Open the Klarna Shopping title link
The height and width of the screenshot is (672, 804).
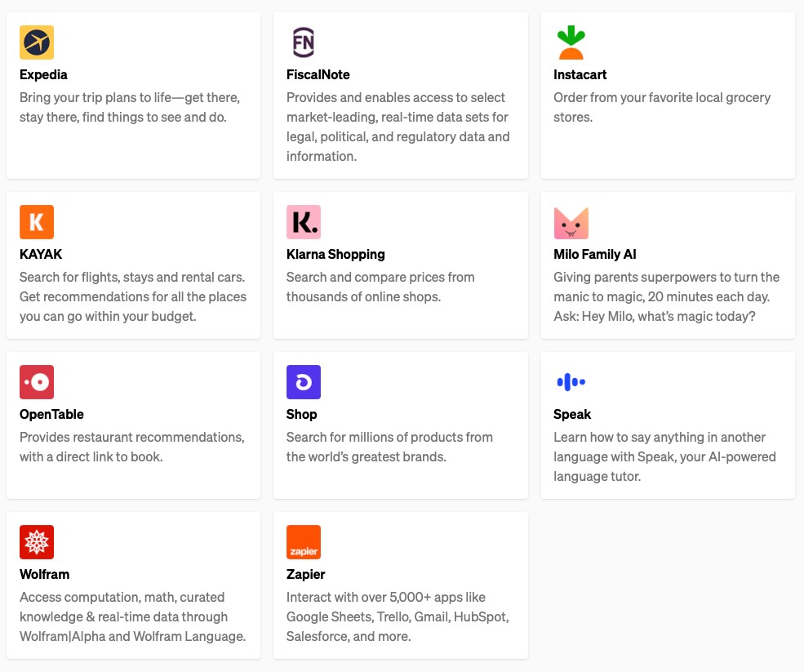[x=335, y=255]
